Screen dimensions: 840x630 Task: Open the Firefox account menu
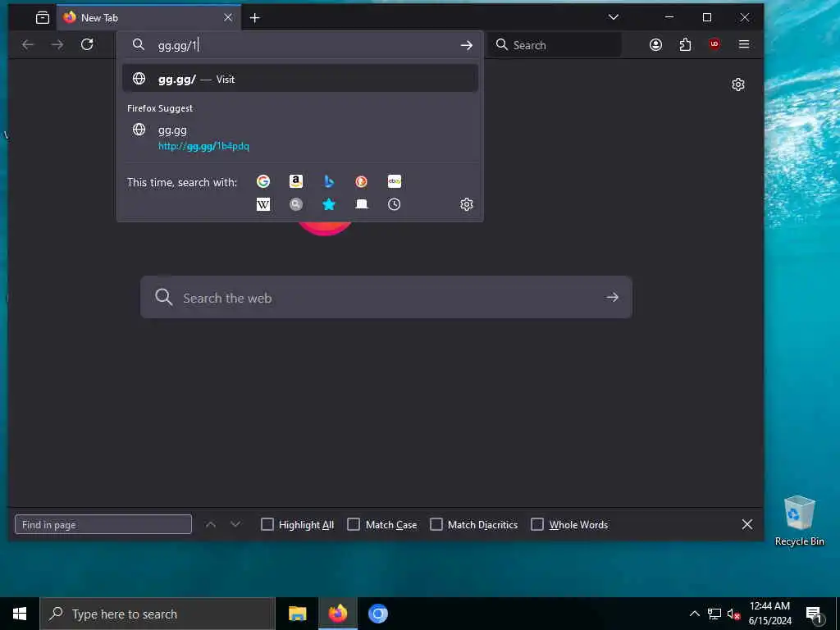655,44
